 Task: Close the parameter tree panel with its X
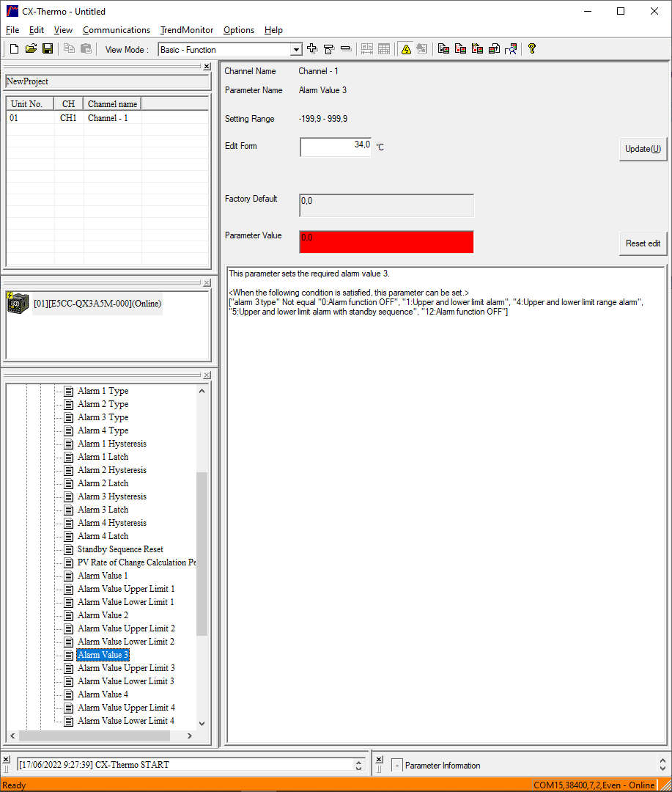click(207, 375)
